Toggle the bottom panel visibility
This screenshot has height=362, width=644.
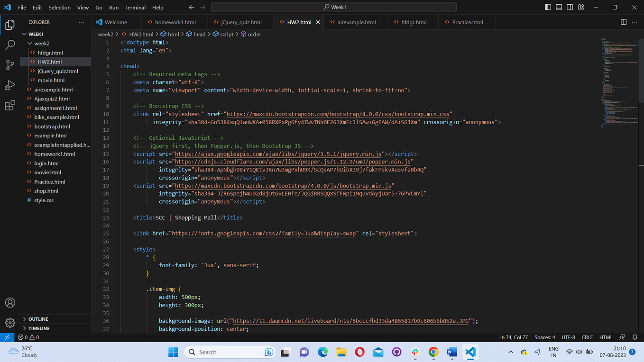pyautogui.click(x=558, y=7)
